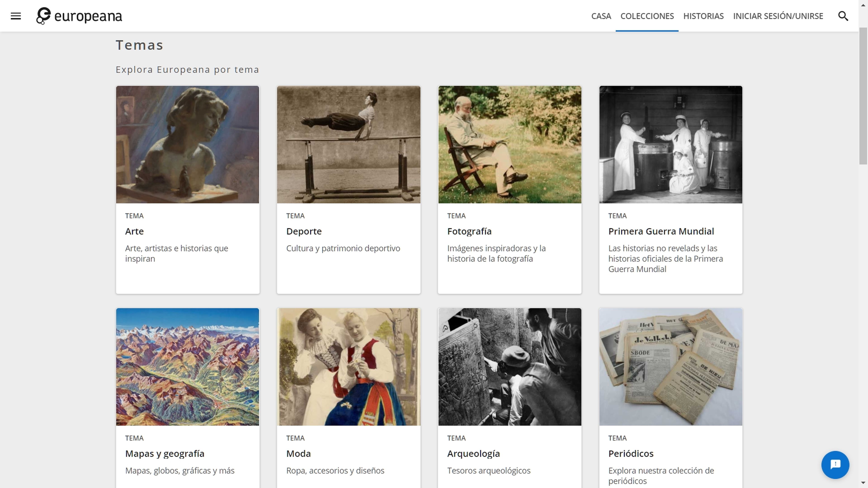Click INICIAR SESIÓN/UNIRSE link
This screenshot has width=868, height=488.
point(778,16)
